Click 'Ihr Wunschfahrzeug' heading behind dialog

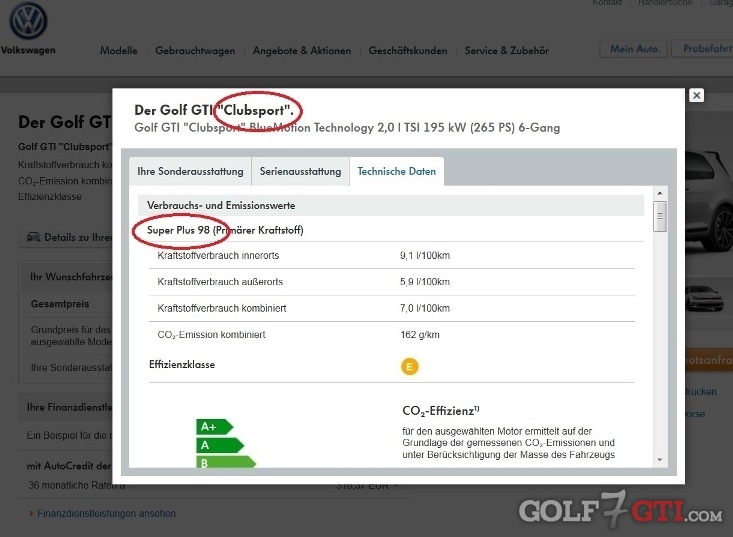point(71,277)
